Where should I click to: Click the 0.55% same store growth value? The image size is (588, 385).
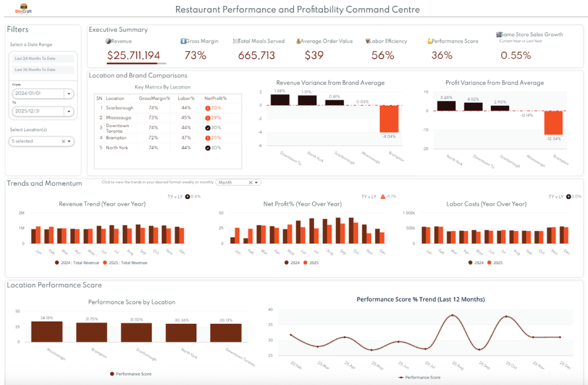point(516,55)
